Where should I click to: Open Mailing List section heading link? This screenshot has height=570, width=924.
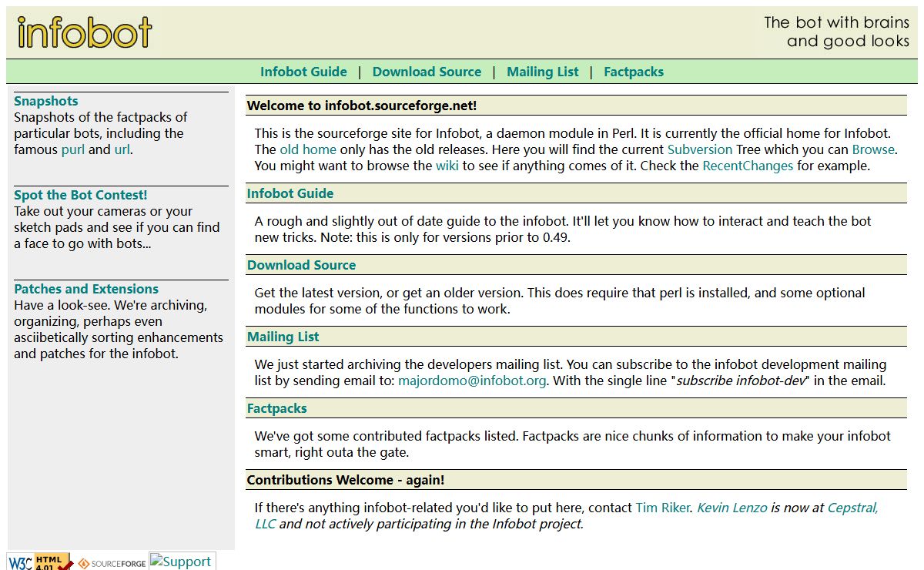pyautogui.click(x=283, y=337)
